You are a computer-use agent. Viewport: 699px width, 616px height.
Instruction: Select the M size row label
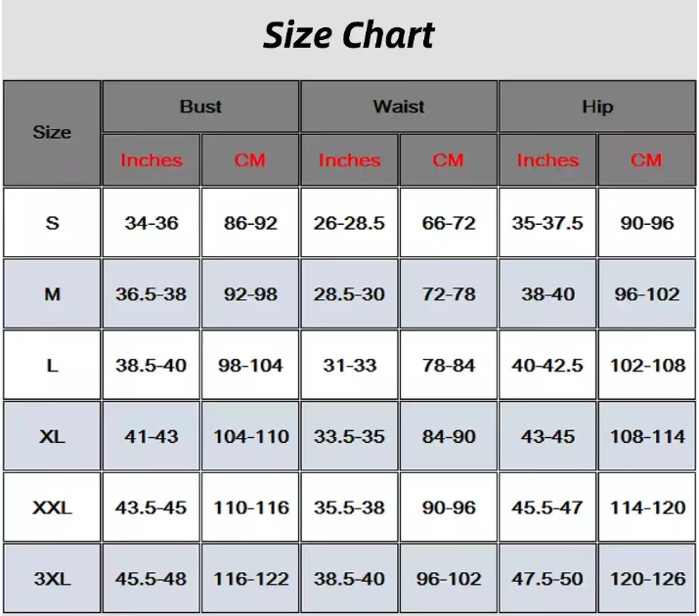point(52,293)
